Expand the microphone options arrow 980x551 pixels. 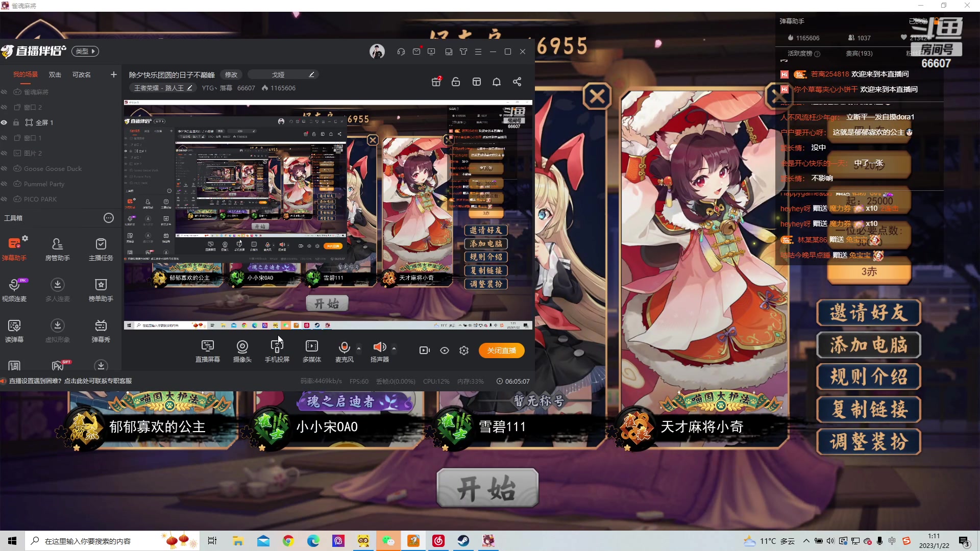(359, 348)
